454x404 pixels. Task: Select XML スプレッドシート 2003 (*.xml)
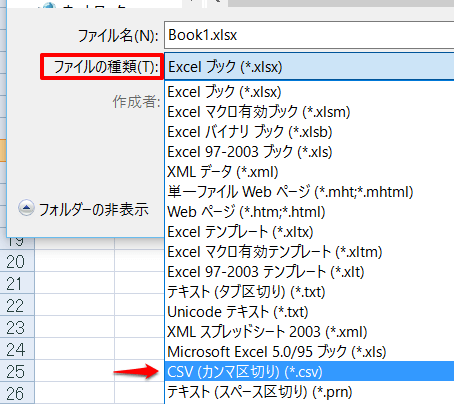click(309, 332)
